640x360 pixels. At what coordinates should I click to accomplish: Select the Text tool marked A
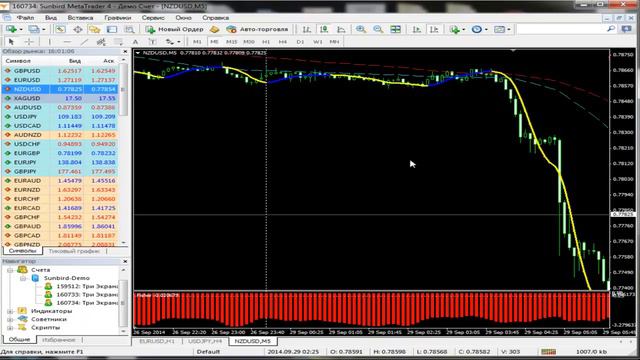pyautogui.click(x=135, y=42)
